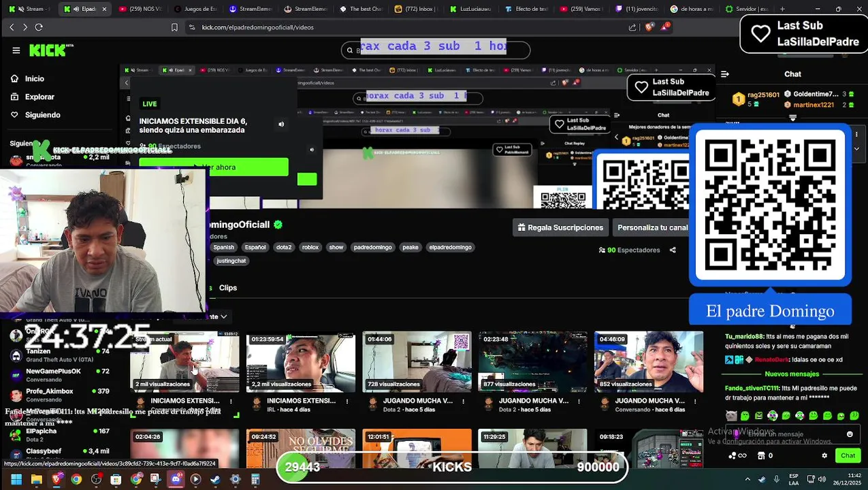This screenshot has width=868, height=490.
Task: Open Discord from taskbar
Action: (x=176, y=480)
